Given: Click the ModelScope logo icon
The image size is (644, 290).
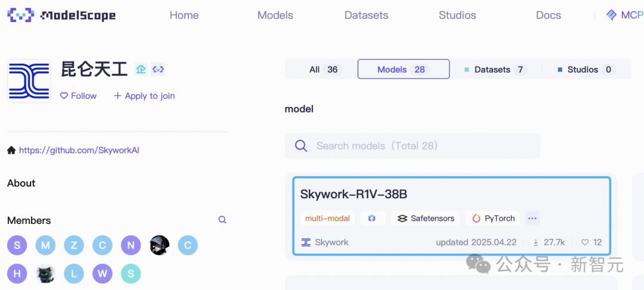Looking at the screenshot, I should [20, 15].
